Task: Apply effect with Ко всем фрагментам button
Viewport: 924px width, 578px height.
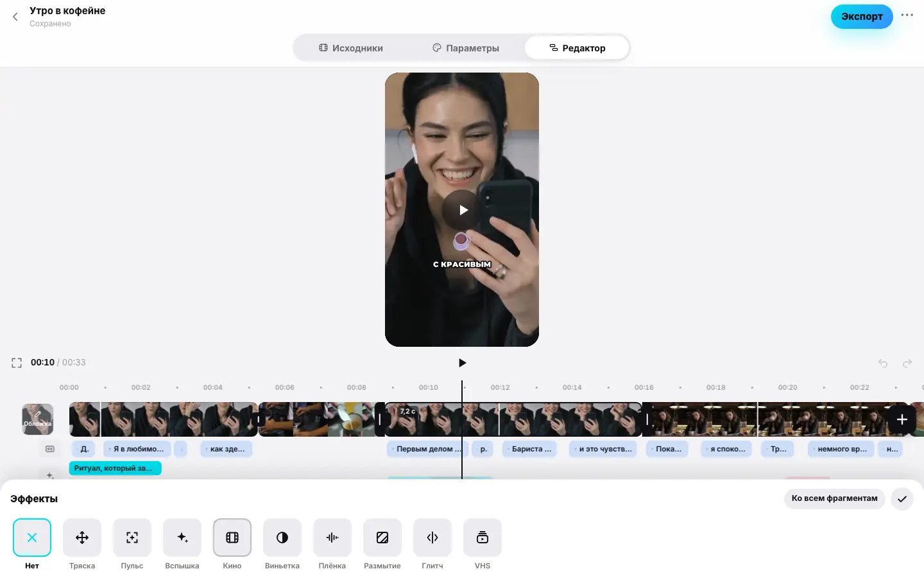Action: (835, 498)
